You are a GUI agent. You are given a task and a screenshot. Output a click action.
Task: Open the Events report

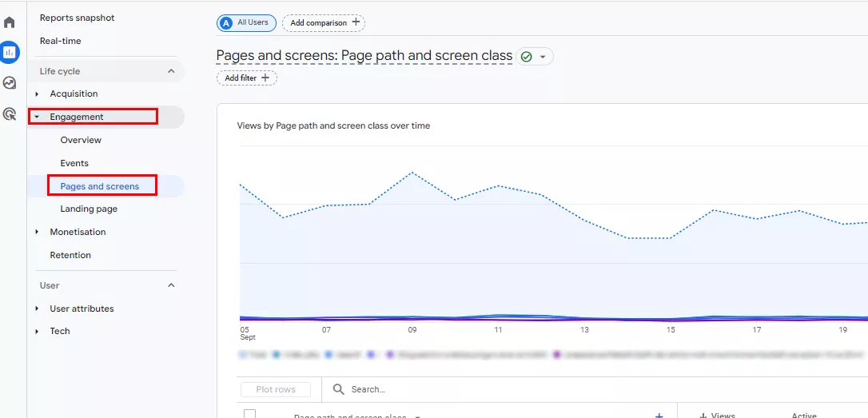click(74, 163)
